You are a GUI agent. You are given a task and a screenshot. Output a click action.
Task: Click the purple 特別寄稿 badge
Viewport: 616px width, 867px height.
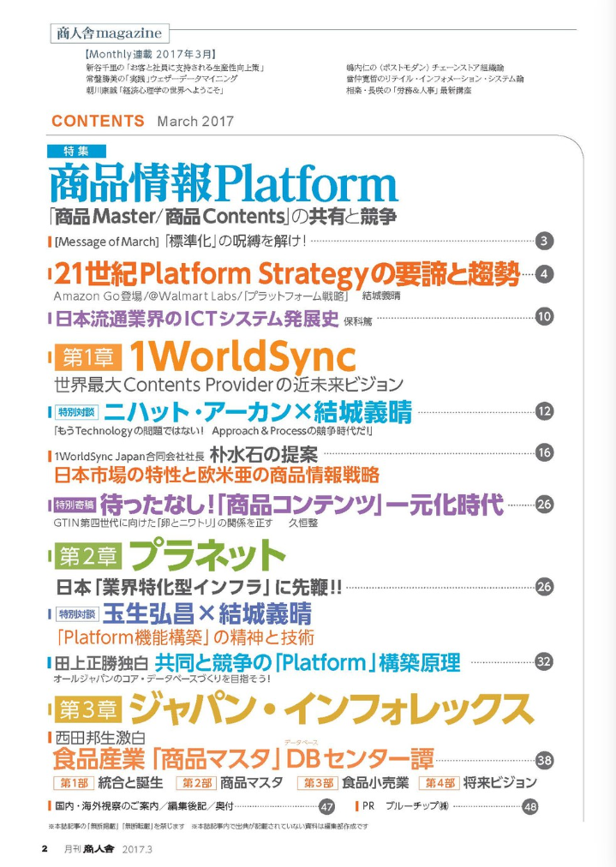click(x=75, y=505)
